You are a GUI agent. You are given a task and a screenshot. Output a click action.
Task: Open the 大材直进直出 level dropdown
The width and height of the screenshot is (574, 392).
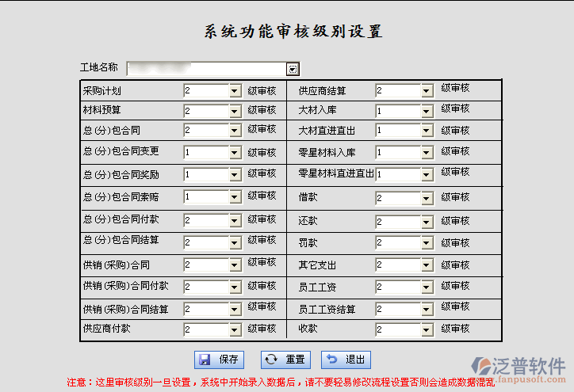point(427,131)
